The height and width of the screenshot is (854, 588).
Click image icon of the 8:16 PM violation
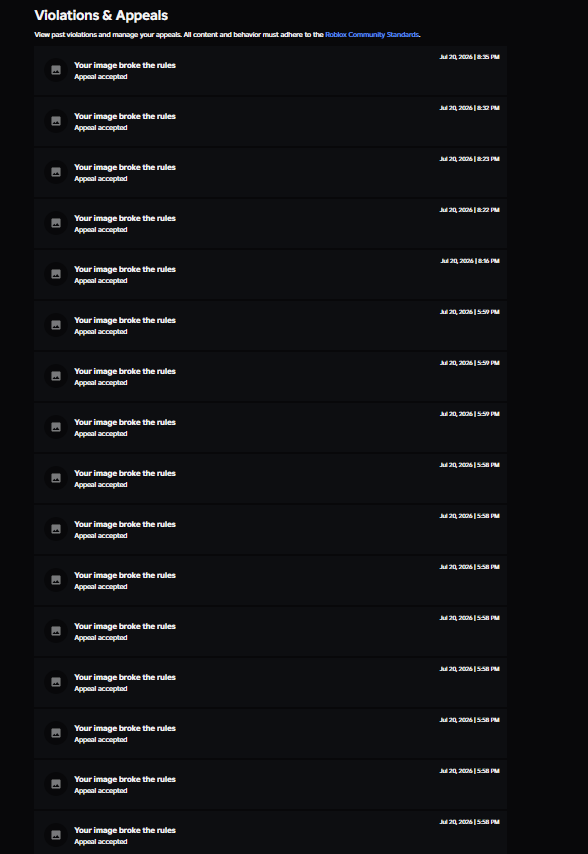(56, 274)
